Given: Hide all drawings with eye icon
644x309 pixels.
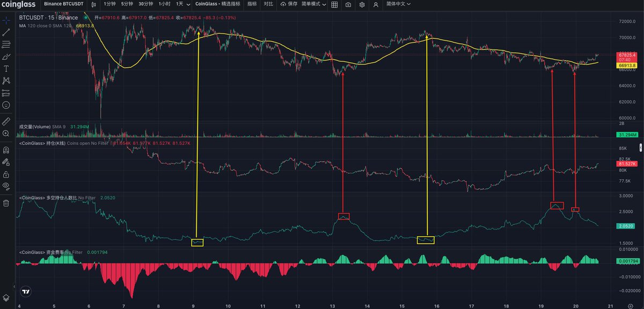Looking at the screenshot, I should [x=6, y=186].
